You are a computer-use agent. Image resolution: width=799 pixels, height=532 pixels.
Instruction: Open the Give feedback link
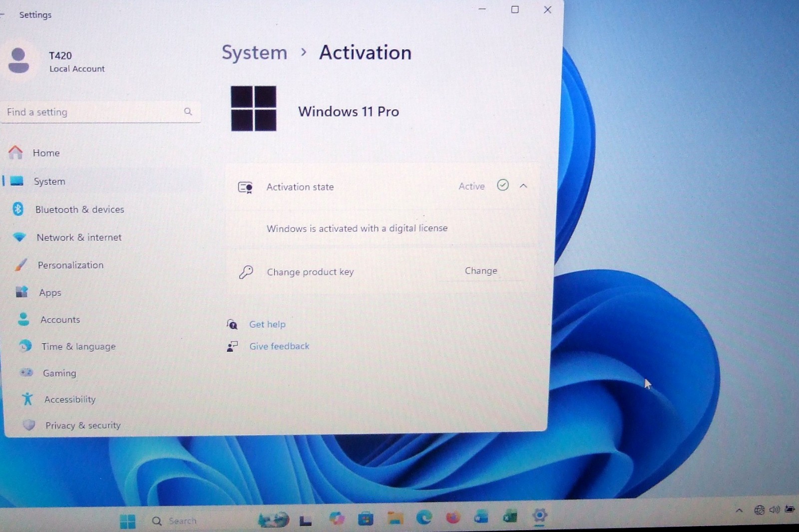[x=279, y=346]
